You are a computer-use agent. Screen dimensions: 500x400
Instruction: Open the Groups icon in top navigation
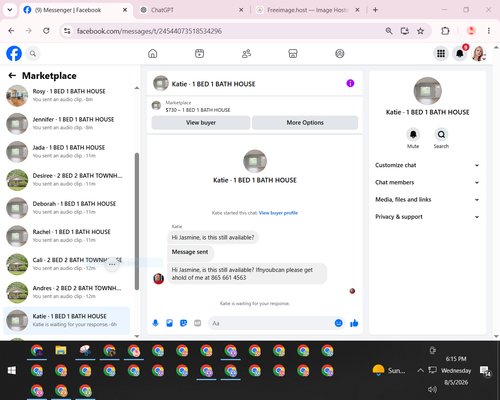tap(340, 53)
